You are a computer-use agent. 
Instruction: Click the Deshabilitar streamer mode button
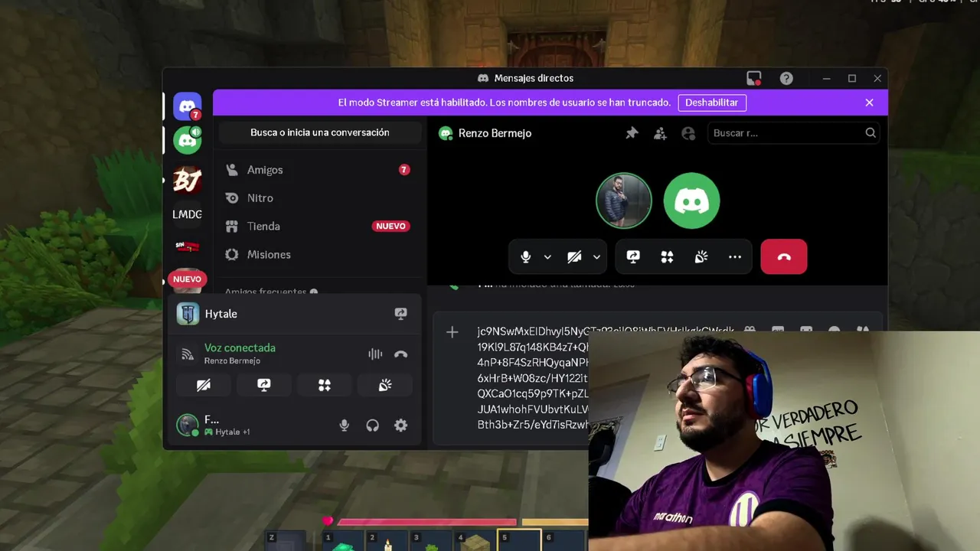[711, 103]
